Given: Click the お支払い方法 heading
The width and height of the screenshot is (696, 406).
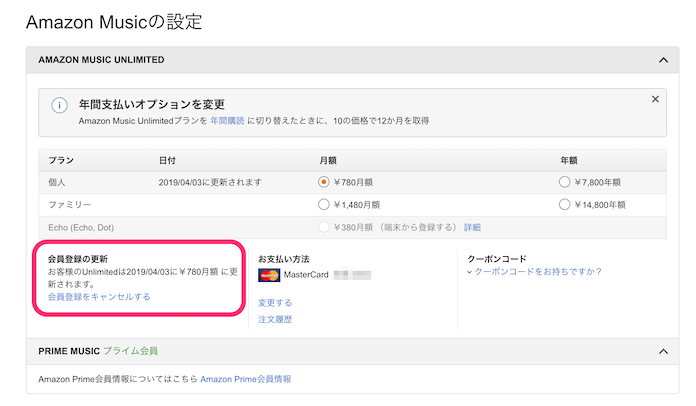Looking at the screenshot, I should 284,259.
